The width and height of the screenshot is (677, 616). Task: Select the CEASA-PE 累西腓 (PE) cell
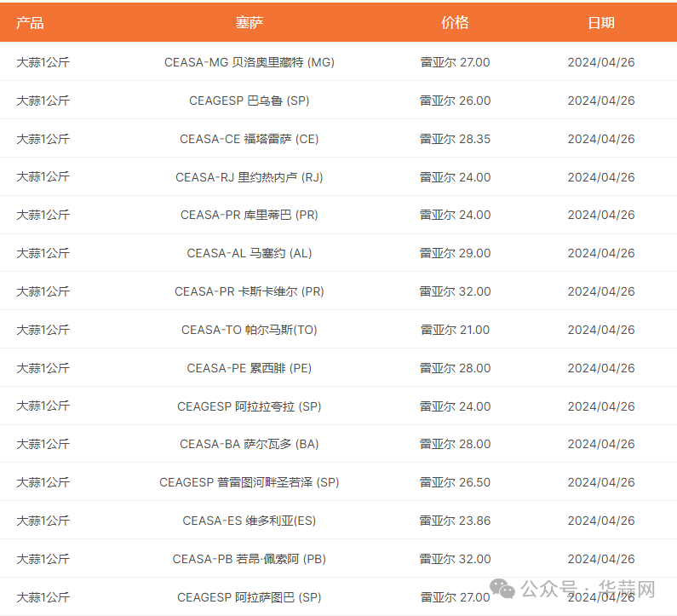coord(249,368)
